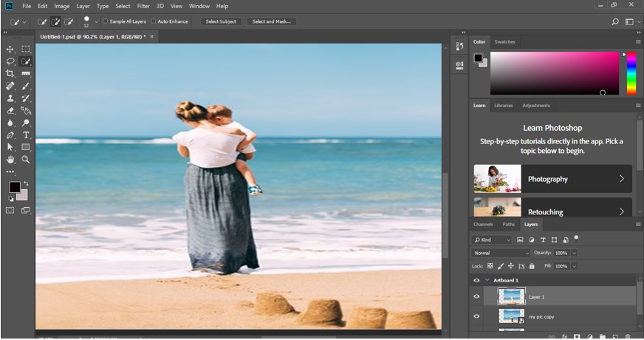Screen dimensions: 644x340
Task: Hide Layer 1 with its eye icon
Action: coord(476,296)
